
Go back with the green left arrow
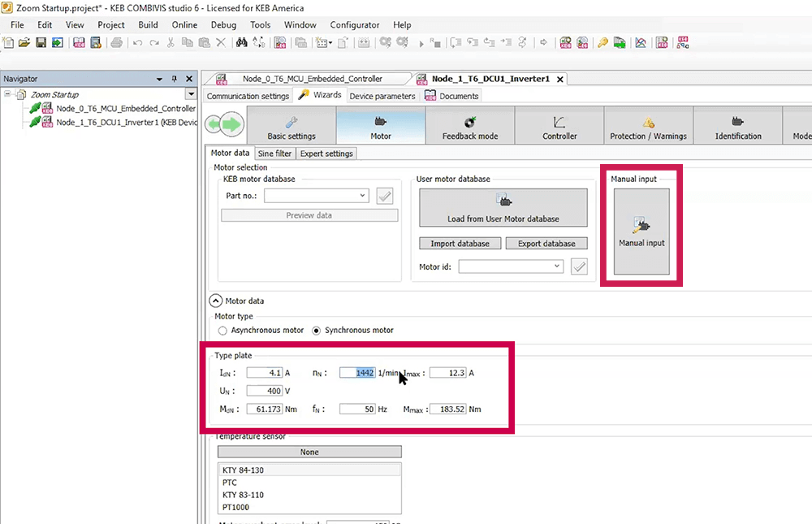(x=214, y=124)
